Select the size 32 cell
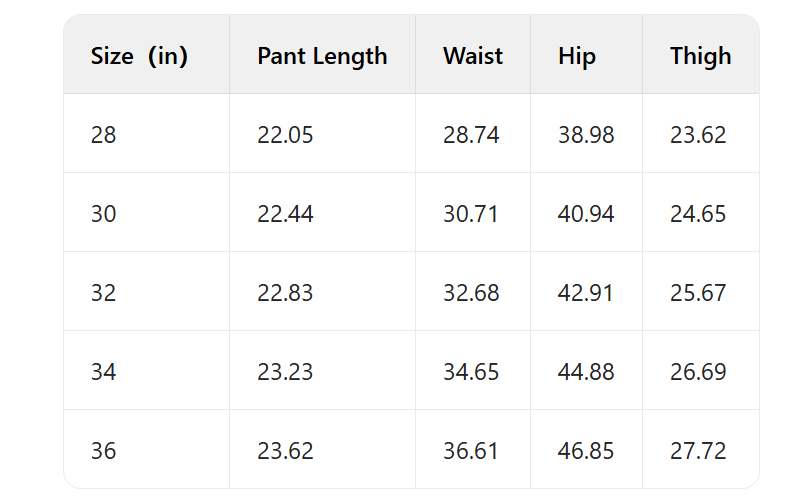This screenshot has width=805, height=501. pyautogui.click(x=103, y=293)
